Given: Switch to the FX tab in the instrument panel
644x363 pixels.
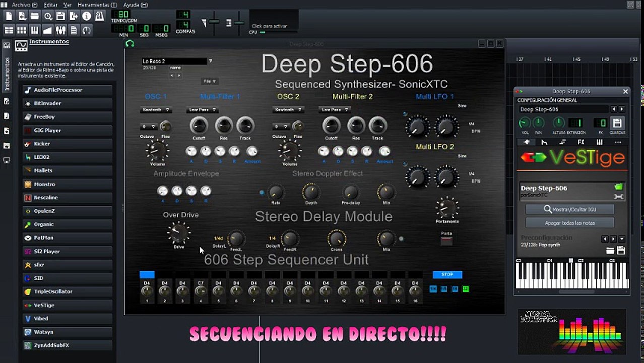Looking at the screenshot, I should (581, 142).
